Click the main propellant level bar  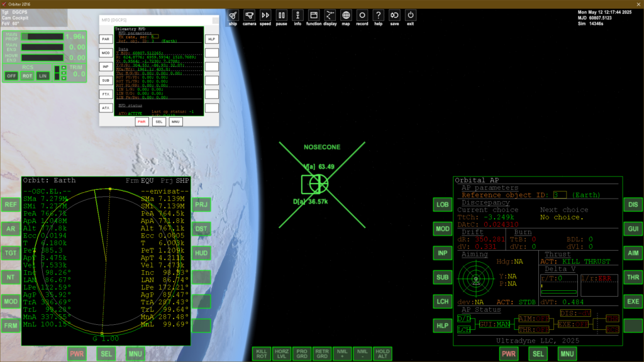(x=42, y=36)
